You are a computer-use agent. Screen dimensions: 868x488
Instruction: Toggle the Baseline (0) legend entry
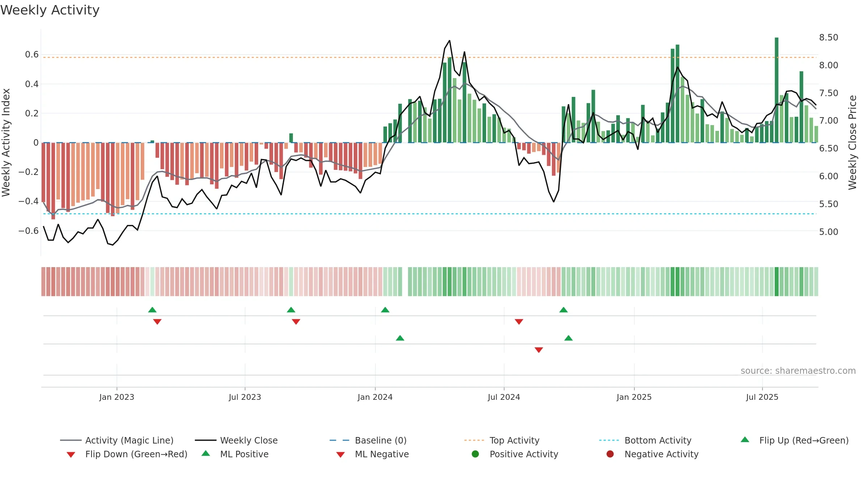click(x=368, y=440)
